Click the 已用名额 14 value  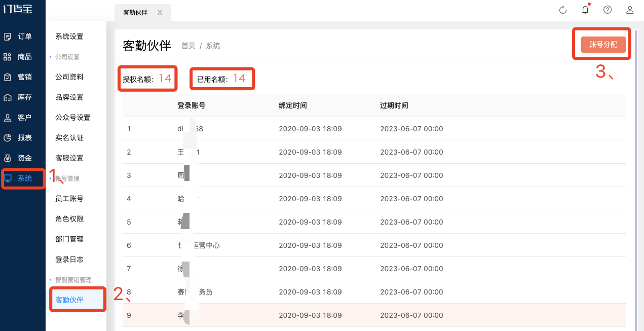[239, 79]
